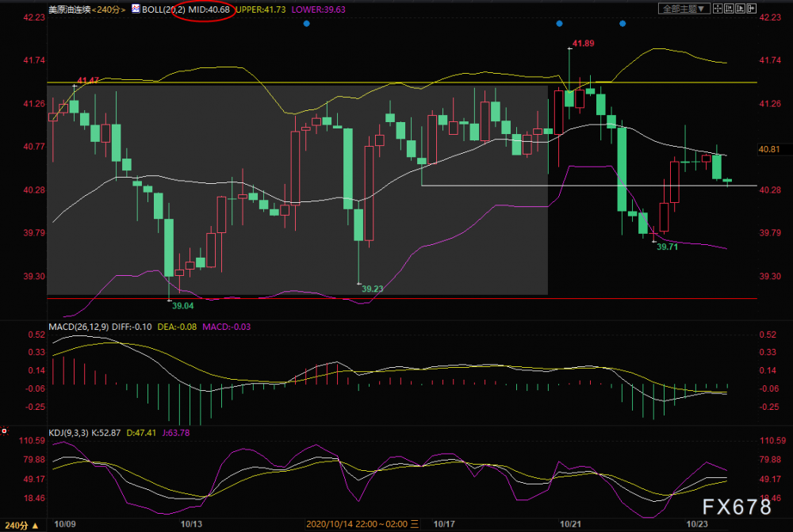The width and height of the screenshot is (793, 532).
Task: Click the 10/13 date on the time axis
Action: (191, 524)
